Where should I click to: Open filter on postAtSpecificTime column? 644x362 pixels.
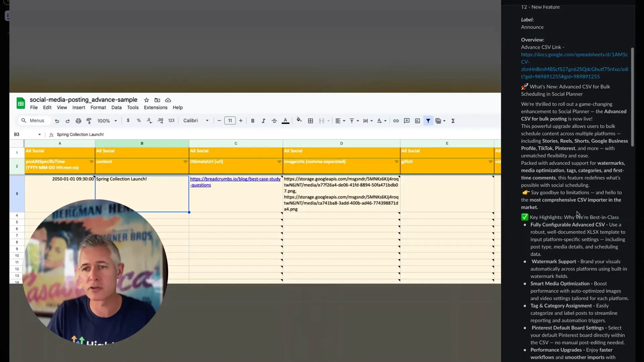tap(91, 162)
